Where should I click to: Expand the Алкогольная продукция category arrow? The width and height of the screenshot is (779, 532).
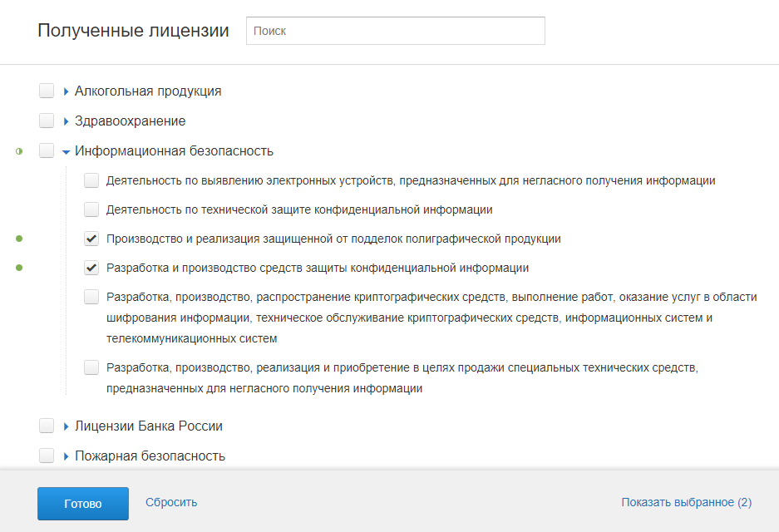pyautogui.click(x=67, y=91)
